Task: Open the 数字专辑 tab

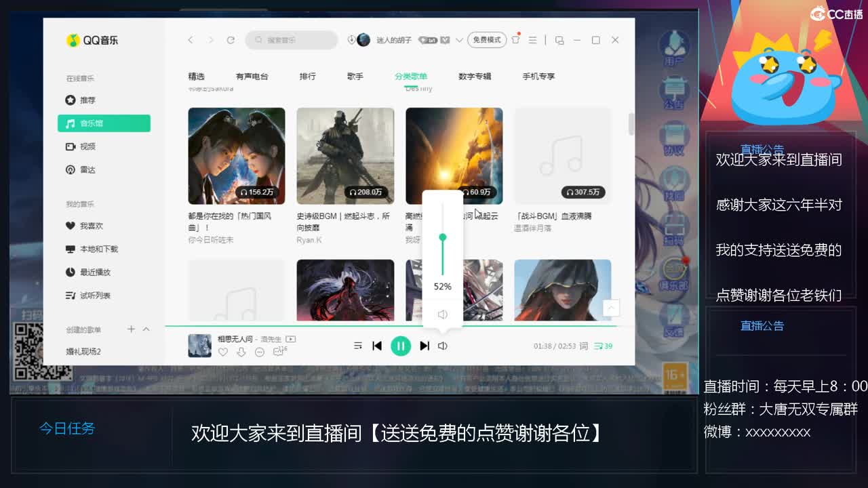Action: coord(475,77)
